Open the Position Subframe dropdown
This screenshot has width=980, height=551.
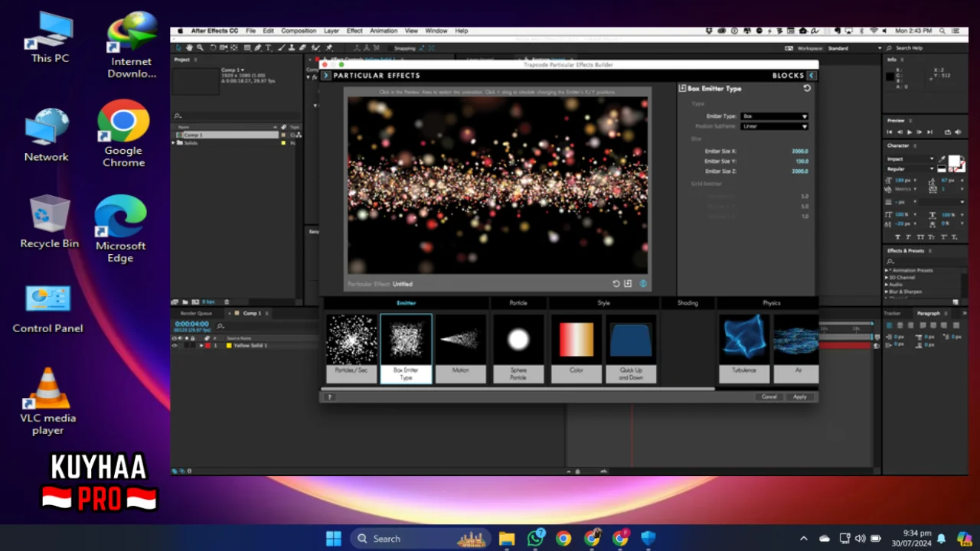[x=774, y=126]
